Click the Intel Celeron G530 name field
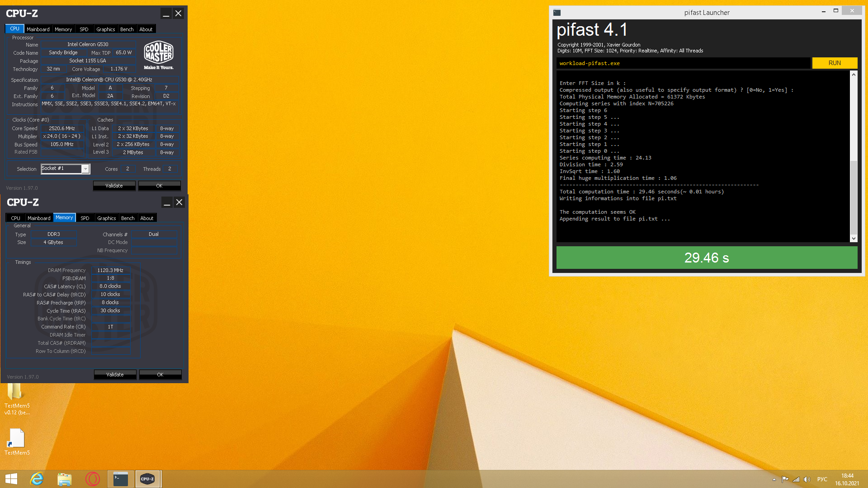This screenshot has width=868, height=488. [x=88, y=44]
